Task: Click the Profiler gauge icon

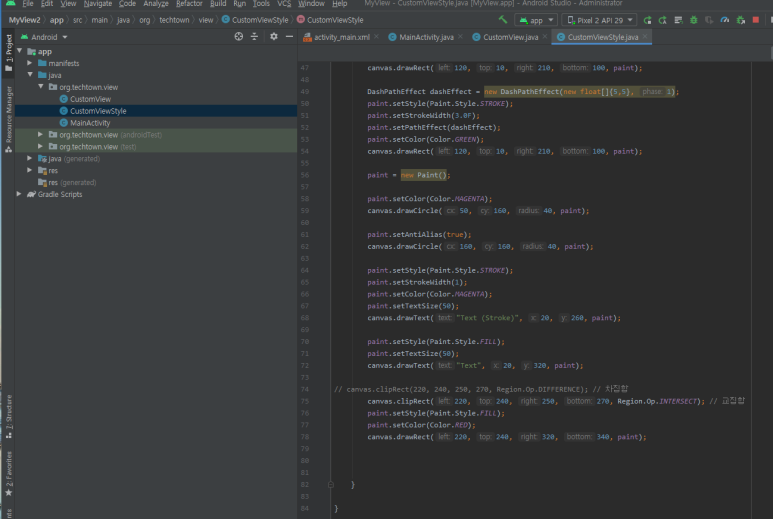Action: (x=725, y=20)
